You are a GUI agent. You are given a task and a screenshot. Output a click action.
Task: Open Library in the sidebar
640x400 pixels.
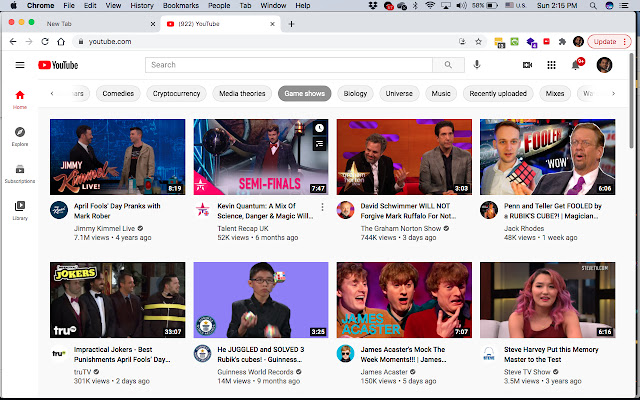[x=20, y=211]
